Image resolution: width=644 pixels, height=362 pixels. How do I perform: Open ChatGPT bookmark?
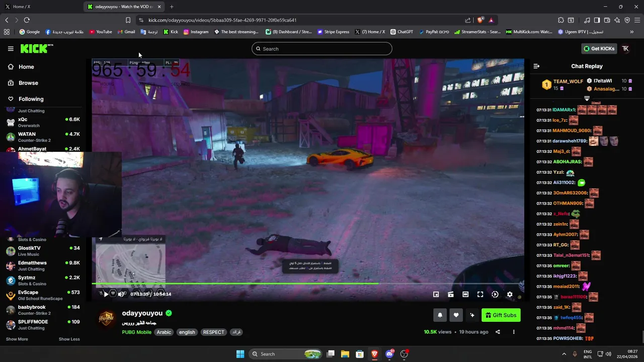[401, 32]
